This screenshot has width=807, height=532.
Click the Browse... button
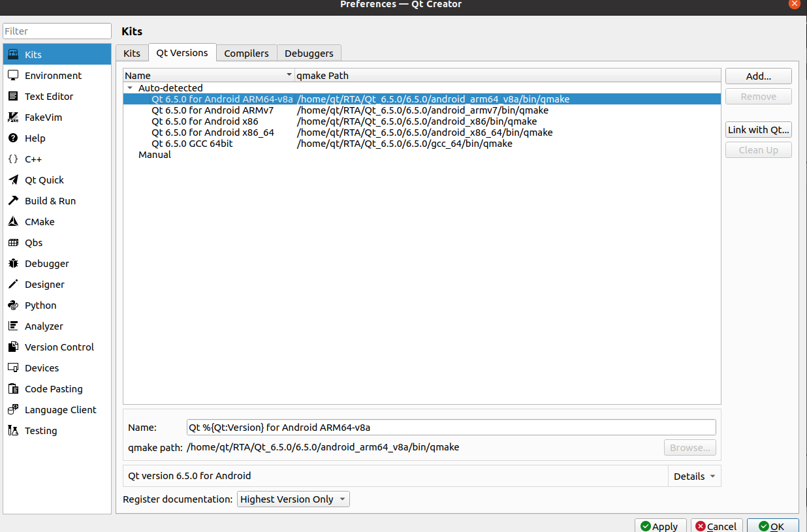coord(690,448)
